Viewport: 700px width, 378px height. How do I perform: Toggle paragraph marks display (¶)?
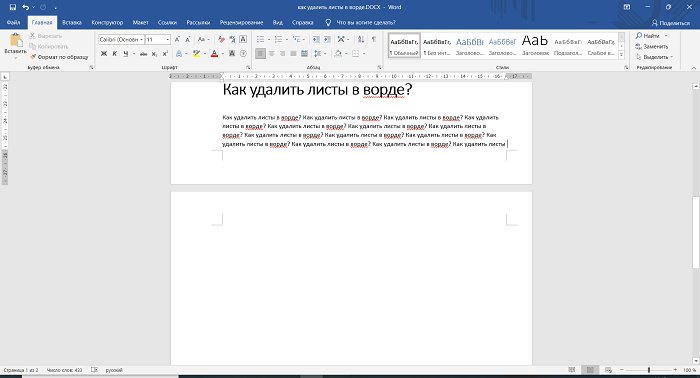tap(374, 40)
